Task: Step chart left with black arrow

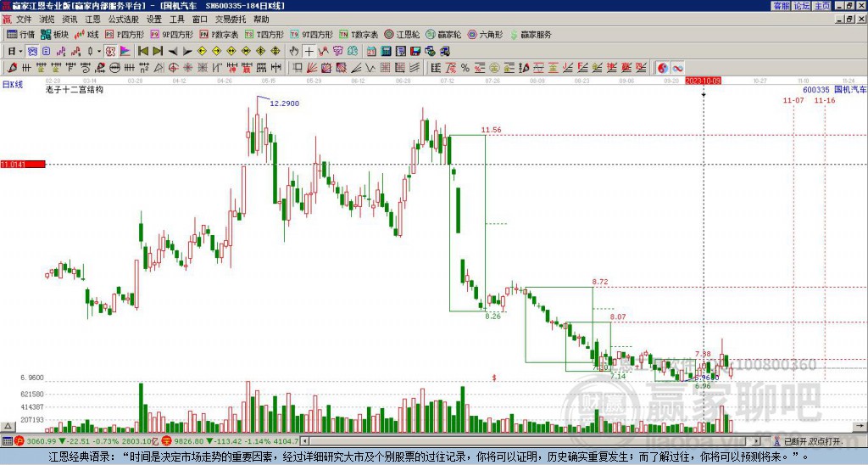Action: tap(173, 52)
